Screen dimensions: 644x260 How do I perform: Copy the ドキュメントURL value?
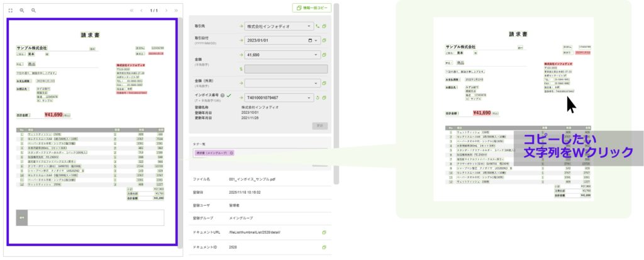(325, 232)
